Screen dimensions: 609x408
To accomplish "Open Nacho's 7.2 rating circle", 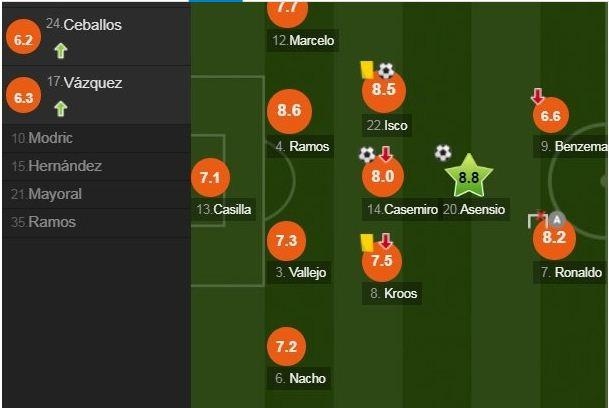I will pos(286,347).
